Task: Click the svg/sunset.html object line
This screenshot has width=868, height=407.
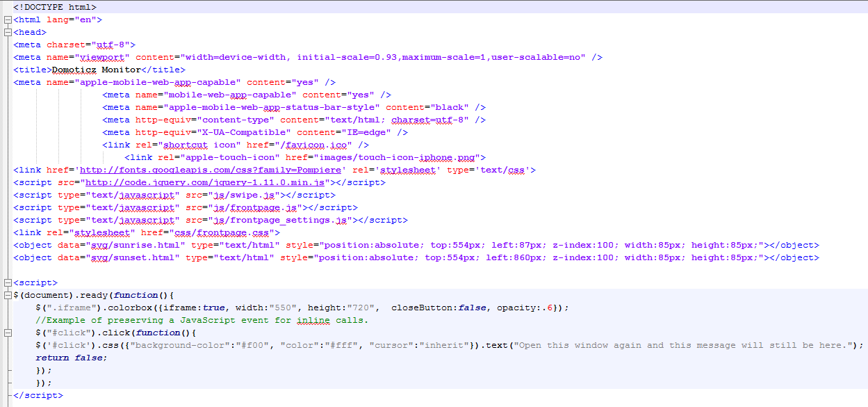Action: [416, 257]
